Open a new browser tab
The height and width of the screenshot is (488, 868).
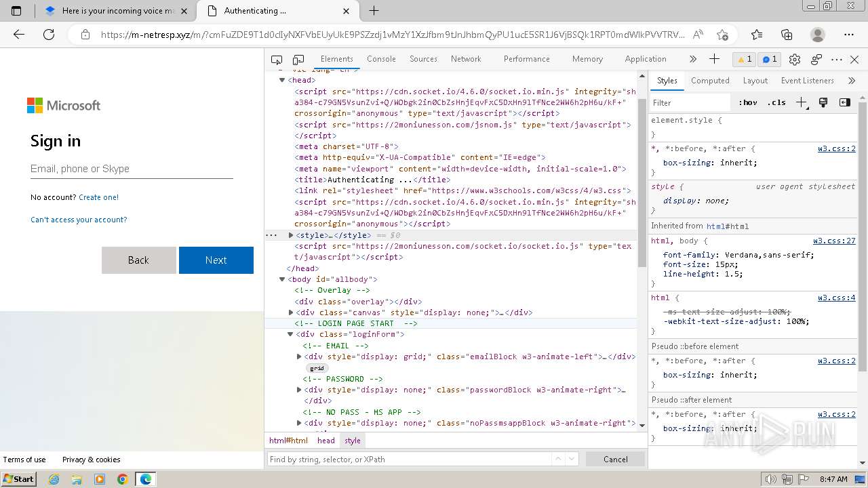click(x=374, y=11)
